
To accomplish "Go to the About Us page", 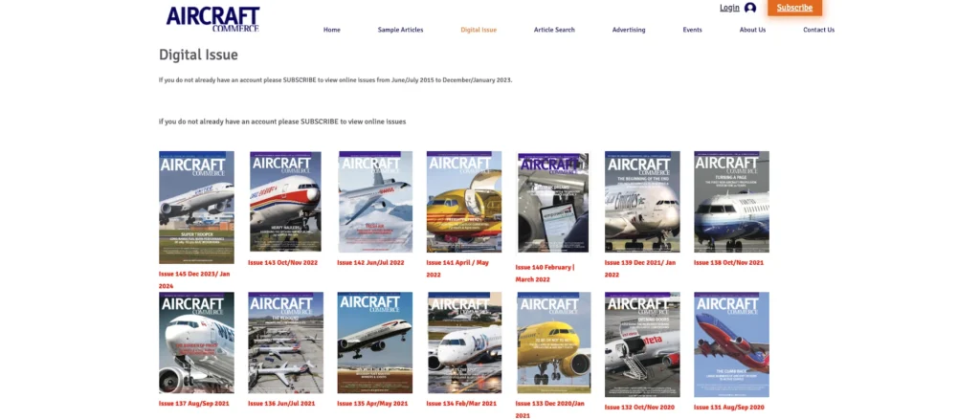I will pyautogui.click(x=752, y=30).
